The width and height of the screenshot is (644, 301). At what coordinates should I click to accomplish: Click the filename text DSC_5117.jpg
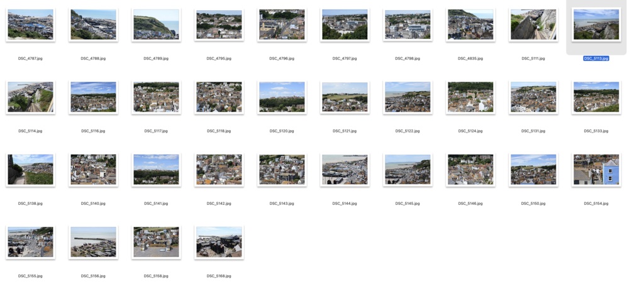pos(156,131)
